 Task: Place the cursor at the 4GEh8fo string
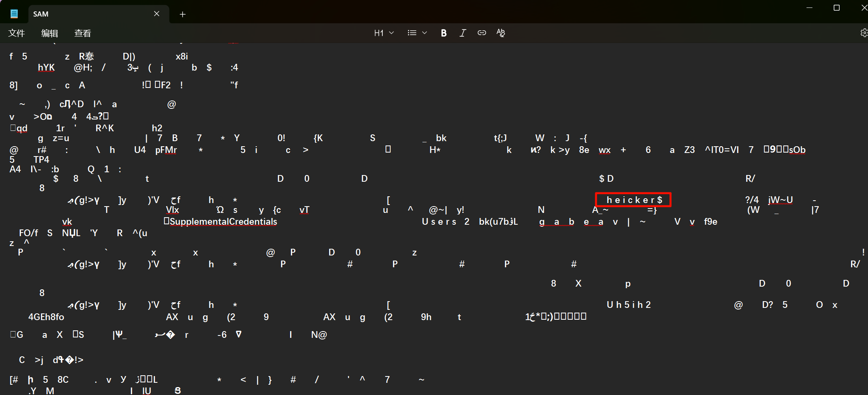[46, 317]
